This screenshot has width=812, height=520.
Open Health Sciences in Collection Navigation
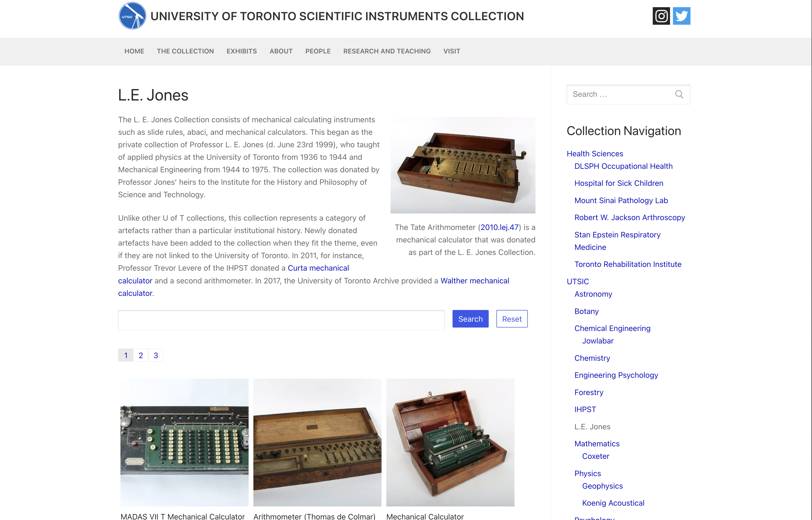595,154
